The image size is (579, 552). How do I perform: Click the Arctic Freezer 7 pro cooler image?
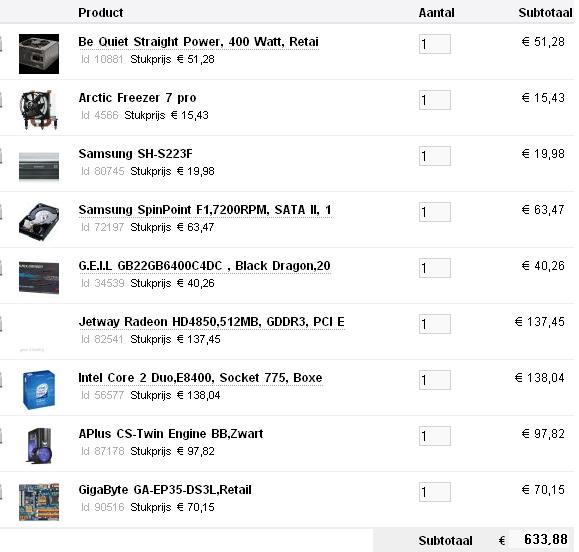point(39,110)
